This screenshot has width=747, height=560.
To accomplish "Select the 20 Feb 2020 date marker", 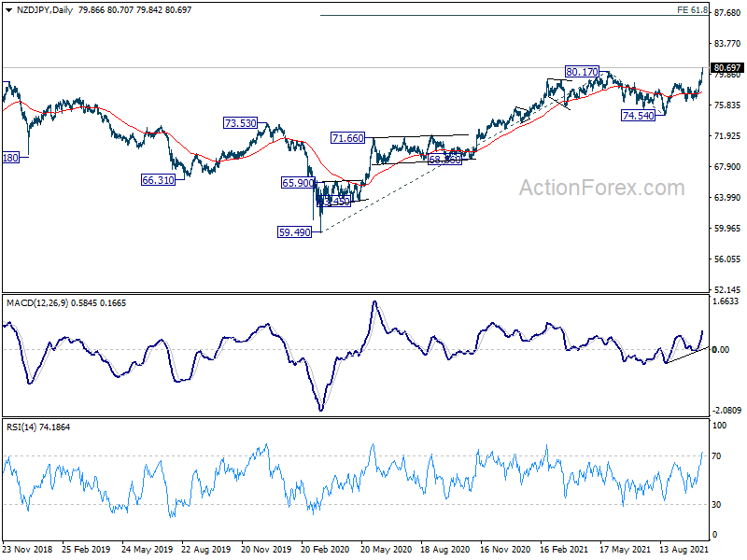I will 325,550.
